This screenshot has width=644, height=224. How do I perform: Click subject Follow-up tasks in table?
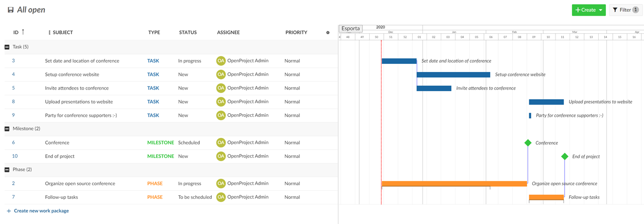click(x=61, y=197)
